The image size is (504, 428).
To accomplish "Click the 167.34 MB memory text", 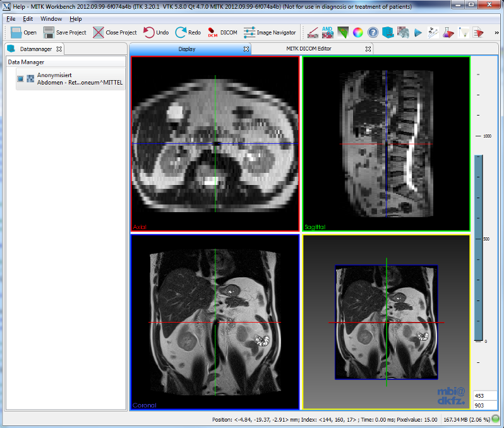I will (467, 419).
